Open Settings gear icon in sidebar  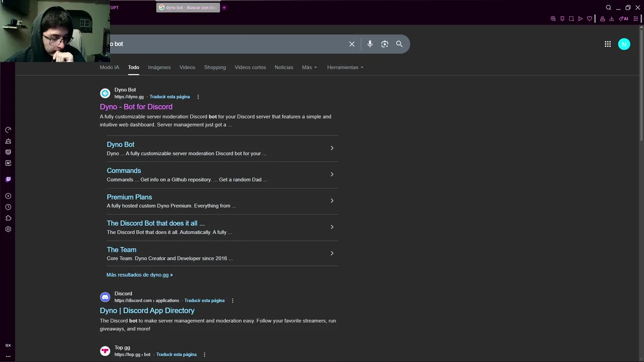[x=8, y=229]
